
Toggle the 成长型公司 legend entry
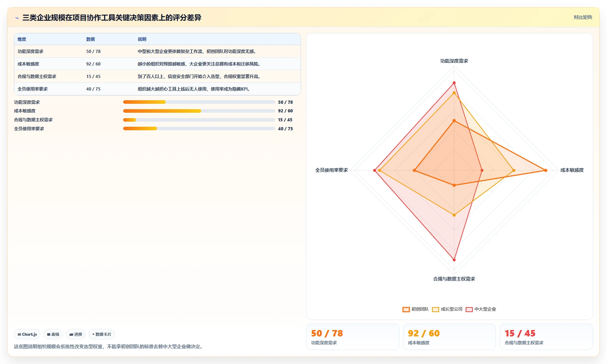click(x=447, y=309)
